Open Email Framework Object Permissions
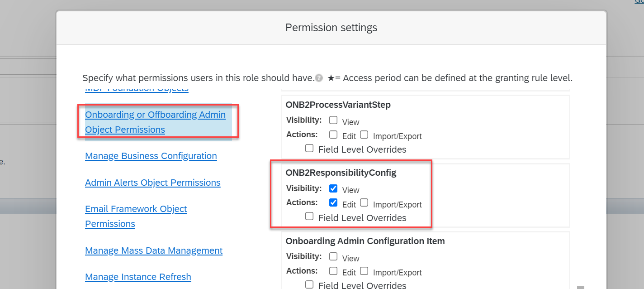The width and height of the screenshot is (644, 289). pyautogui.click(x=136, y=216)
